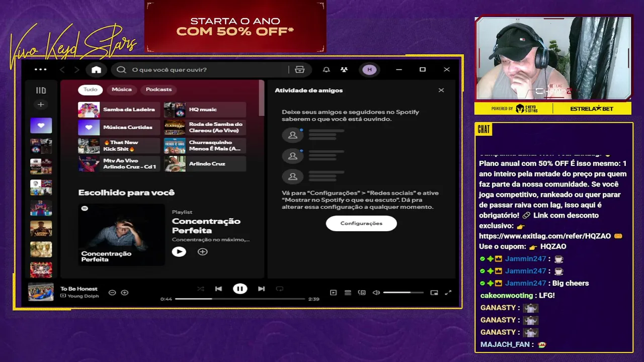Expand Your Library icon in sidebar
This screenshot has height=362, width=644.
(41, 90)
